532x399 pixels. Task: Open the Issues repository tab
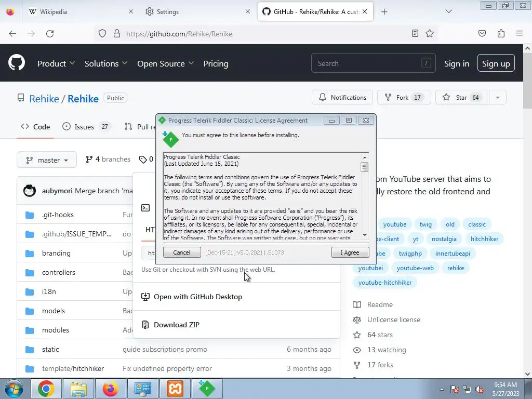click(x=87, y=127)
